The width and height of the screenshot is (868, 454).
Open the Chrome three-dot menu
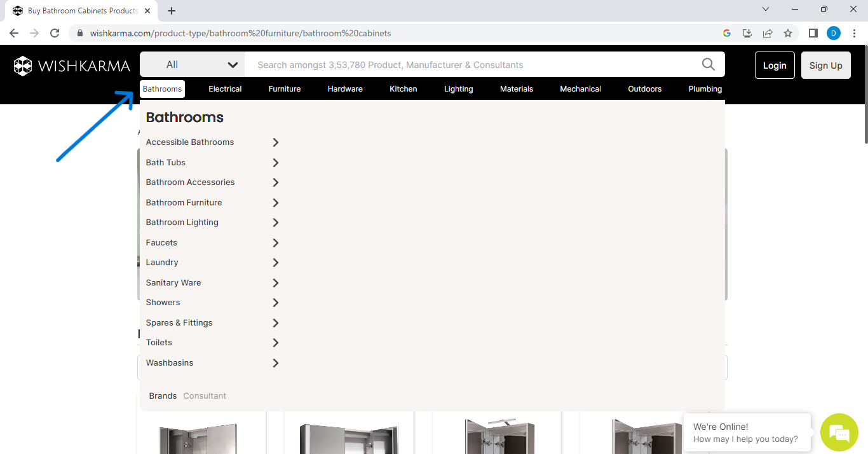coord(855,33)
